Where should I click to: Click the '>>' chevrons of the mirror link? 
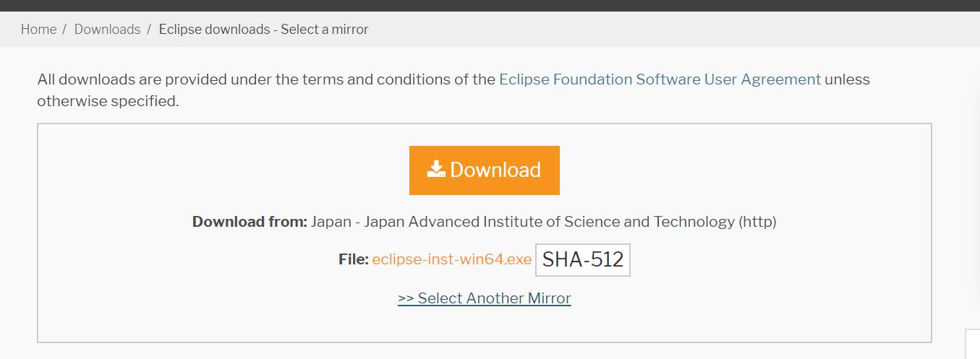pos(406,298)
